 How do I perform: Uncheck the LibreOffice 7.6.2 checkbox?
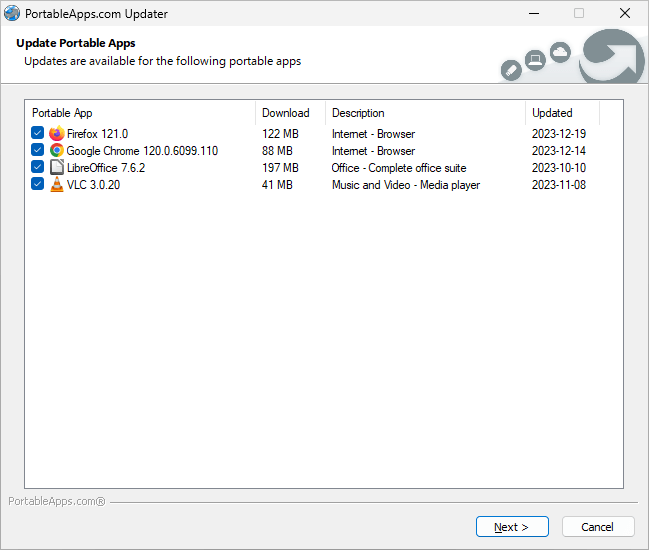(x=38, y=167)
